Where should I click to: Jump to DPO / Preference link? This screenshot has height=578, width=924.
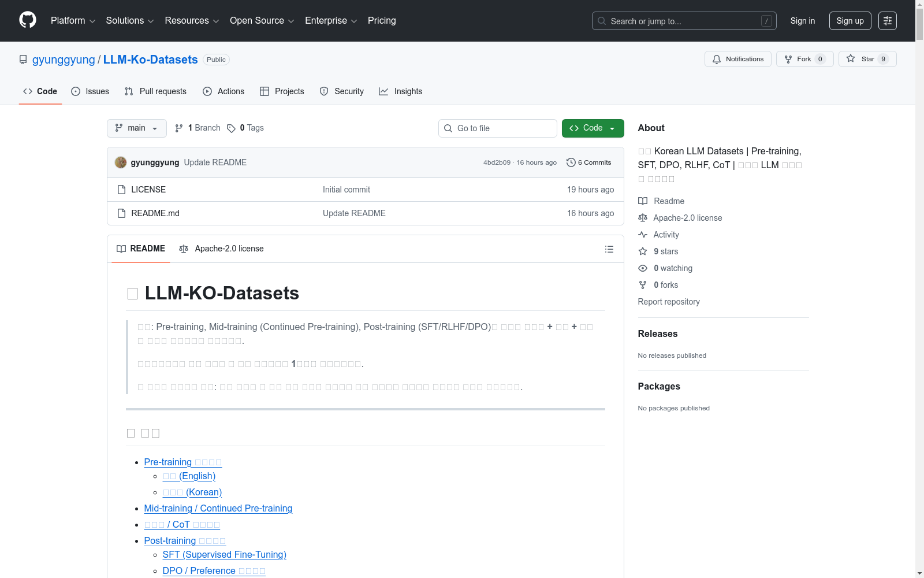[214, 571]
